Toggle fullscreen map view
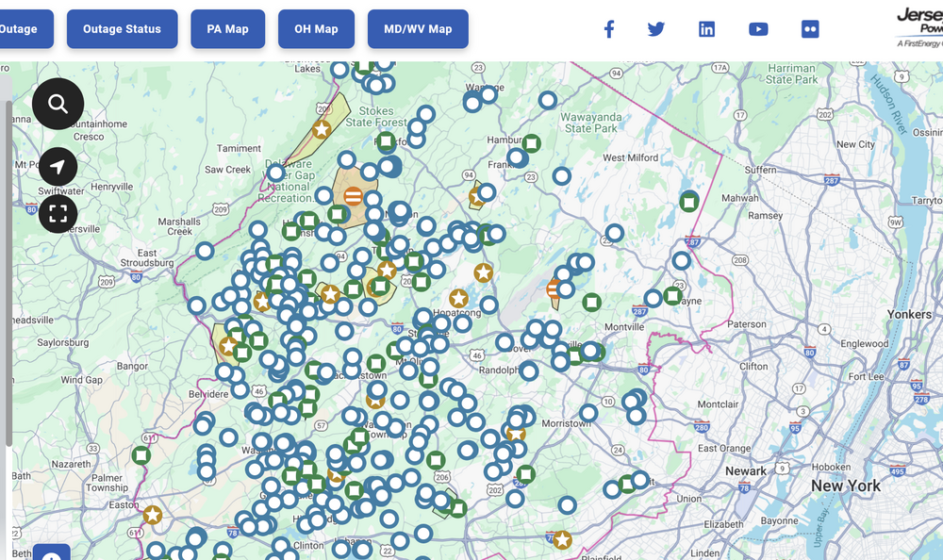 [58, 214]
